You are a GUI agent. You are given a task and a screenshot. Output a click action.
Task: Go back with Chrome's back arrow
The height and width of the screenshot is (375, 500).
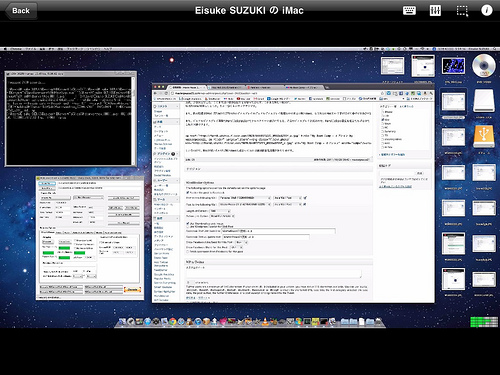point(156,94)
